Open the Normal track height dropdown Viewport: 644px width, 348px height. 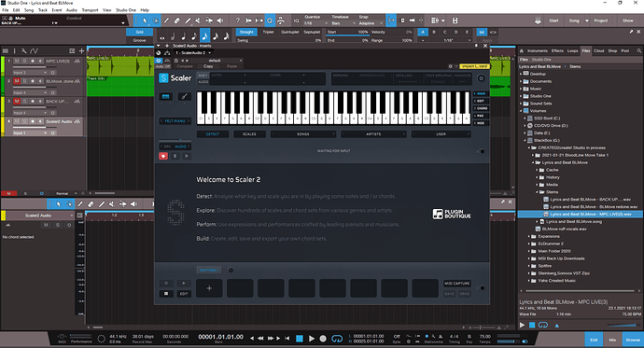point(65,193)
